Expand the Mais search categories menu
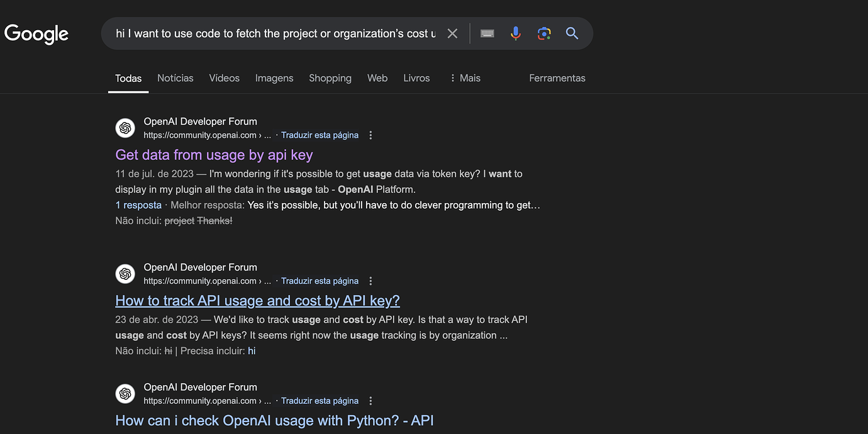The width and height of the screenshot is (868, 434). 465,78
